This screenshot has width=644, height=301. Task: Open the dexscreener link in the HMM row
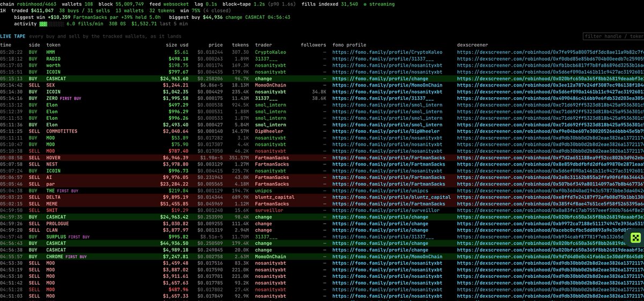[x=550, y=52]
